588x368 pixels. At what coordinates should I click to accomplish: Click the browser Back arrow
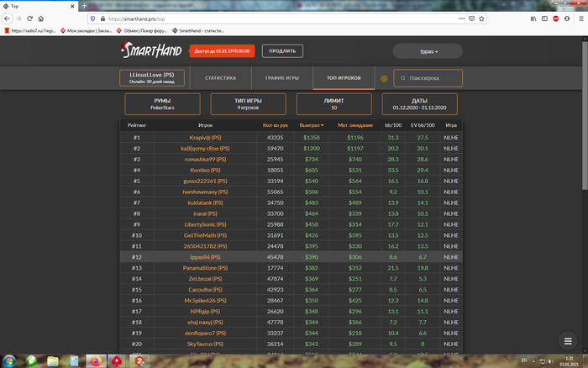[x=7, y=18]
